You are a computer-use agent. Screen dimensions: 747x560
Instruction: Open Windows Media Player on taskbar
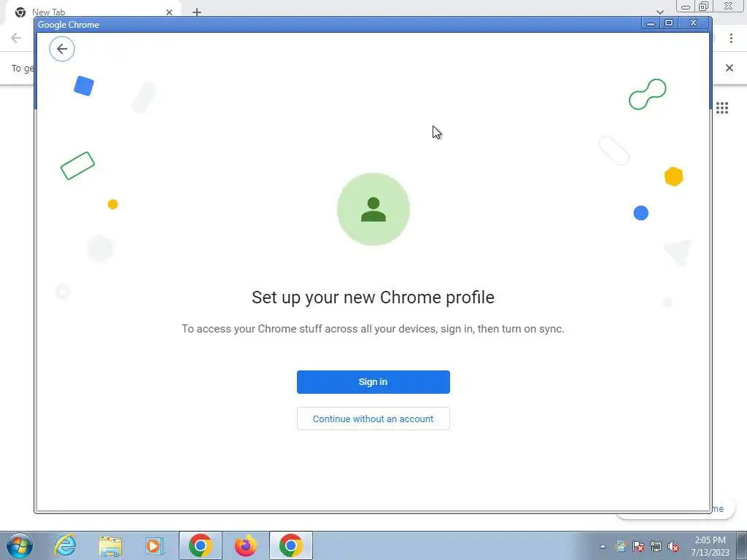click(154, 545)
